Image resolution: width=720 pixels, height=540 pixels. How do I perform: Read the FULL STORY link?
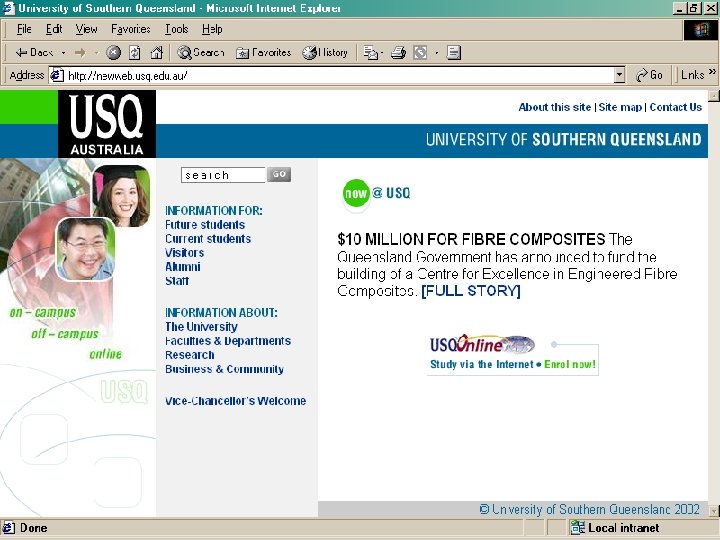pos(471,291)
